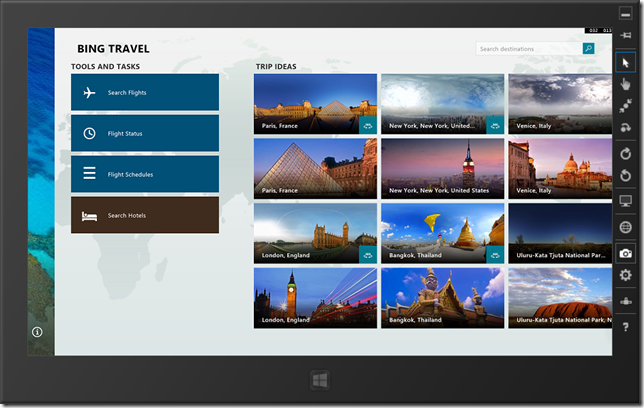Click the search magnifier button

588,48
